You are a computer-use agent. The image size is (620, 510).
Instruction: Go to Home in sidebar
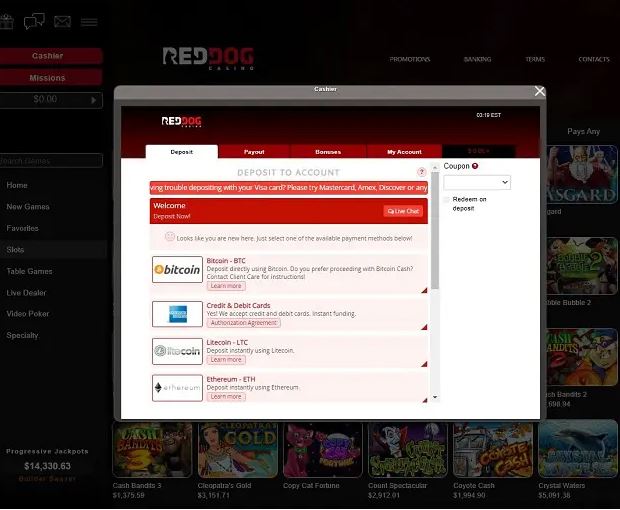click(x=17, y=185)
